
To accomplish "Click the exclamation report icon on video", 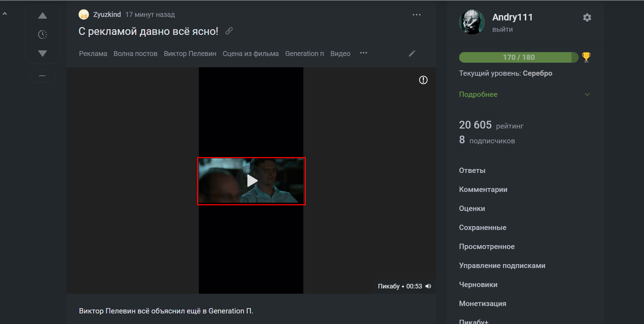I will pyautogui.click(x=423, y=80).
